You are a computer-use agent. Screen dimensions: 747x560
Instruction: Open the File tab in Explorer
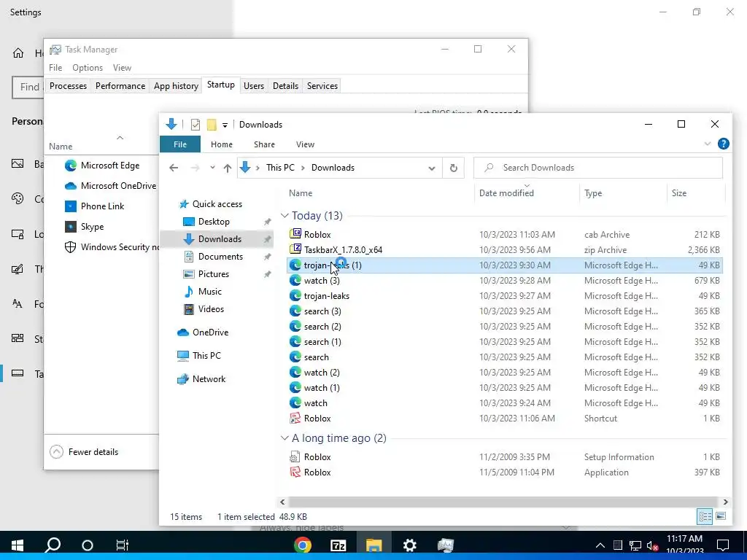coord(180,144)
